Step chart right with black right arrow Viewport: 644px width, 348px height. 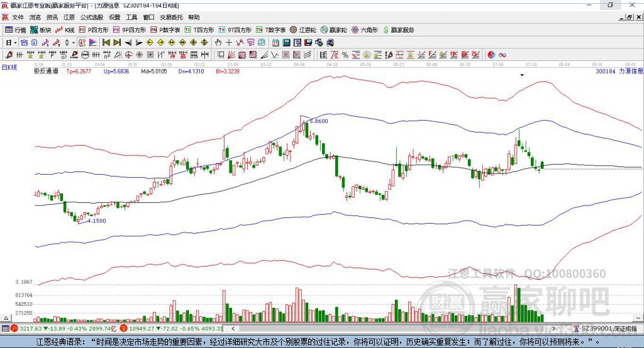point(139,43)
